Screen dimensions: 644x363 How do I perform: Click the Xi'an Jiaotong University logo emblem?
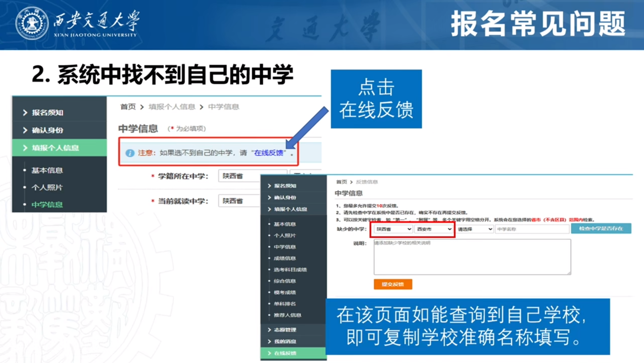click(32, 23)
